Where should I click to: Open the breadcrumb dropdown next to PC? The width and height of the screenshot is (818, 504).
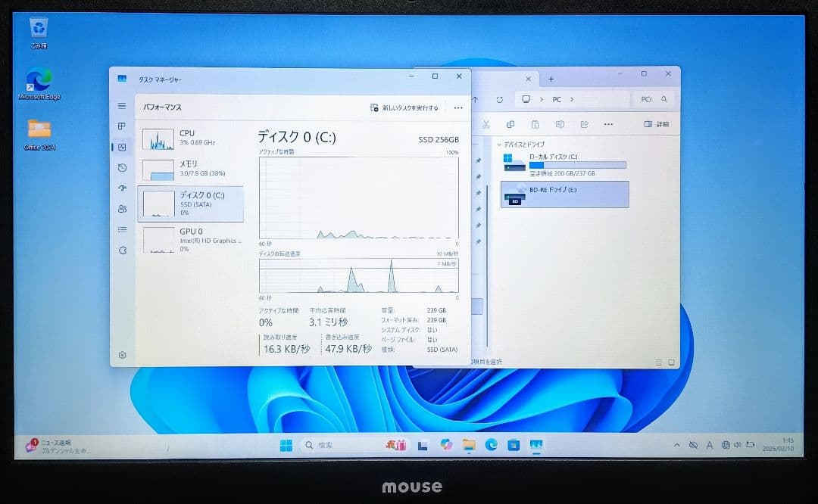(572, 100)
